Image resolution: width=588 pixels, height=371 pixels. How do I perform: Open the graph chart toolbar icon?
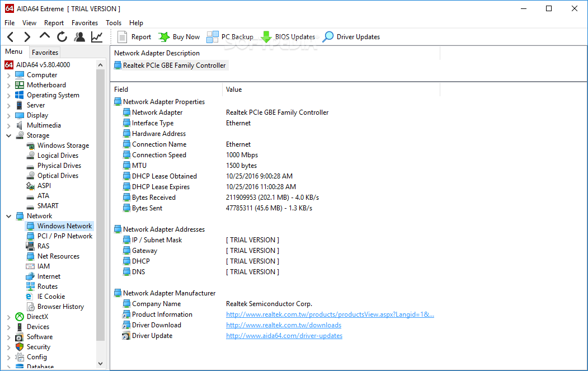coord(97,37)
